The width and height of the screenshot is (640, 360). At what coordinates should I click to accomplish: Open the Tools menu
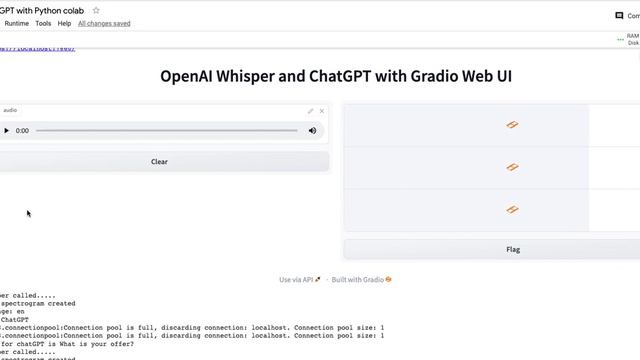pyautogui.click(x=43, y=24)
